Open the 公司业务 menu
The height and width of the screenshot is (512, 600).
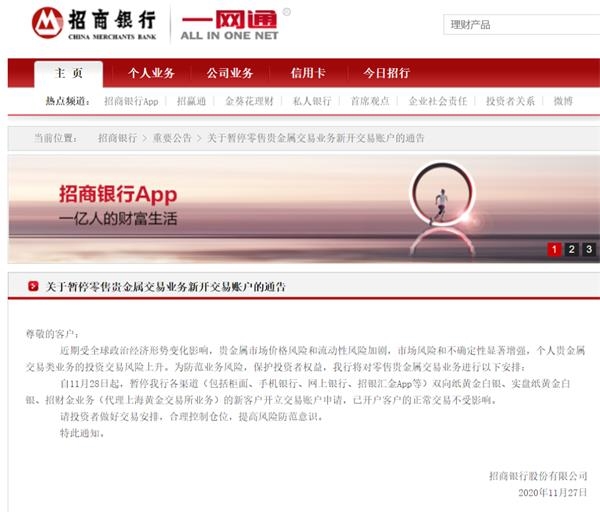[x=230, y=73]
